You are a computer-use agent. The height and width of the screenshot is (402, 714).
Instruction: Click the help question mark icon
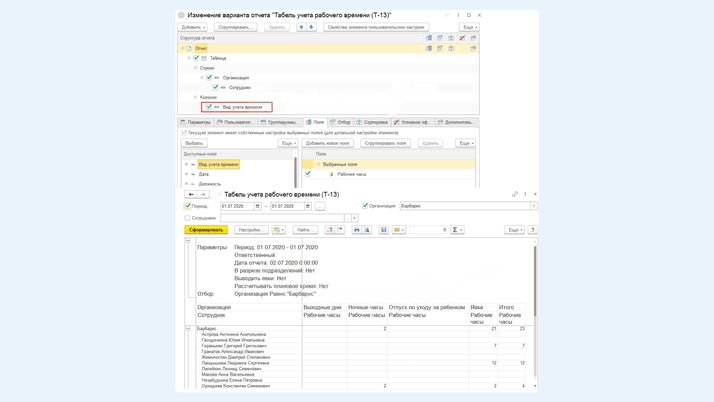pyautogui.click(x=533, y=230)
